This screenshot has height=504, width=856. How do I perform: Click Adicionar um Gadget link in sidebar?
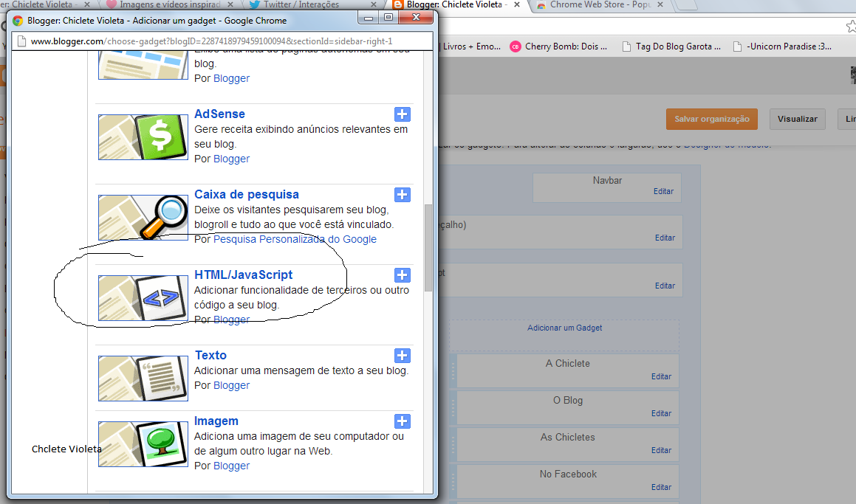564,328
